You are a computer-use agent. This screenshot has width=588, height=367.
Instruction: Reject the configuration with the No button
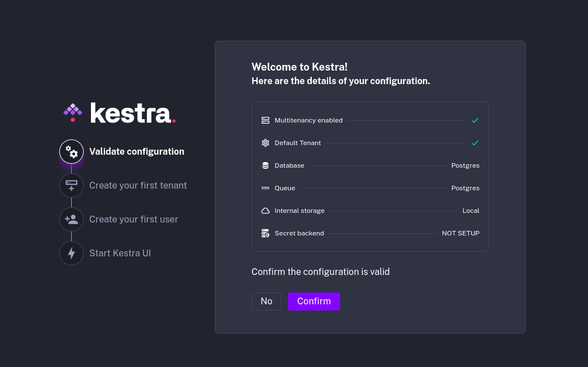pyautogui.click(x=266, y=301)
